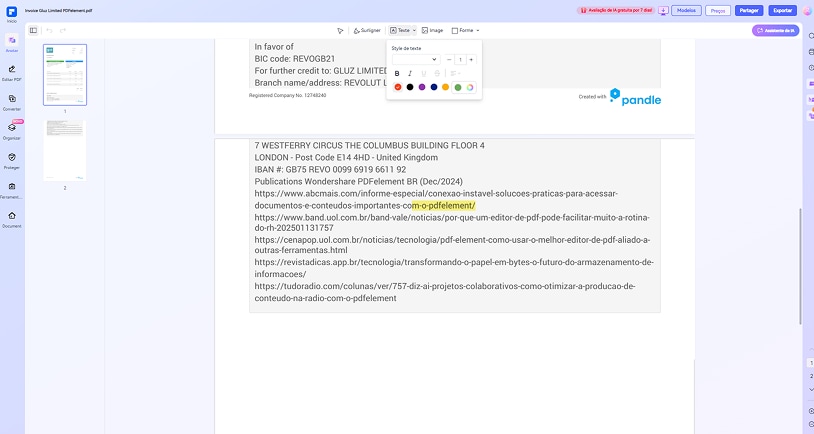Screen dimensions: 814x434
Task: Pick the black color swatch
Action: click(410, 87)
